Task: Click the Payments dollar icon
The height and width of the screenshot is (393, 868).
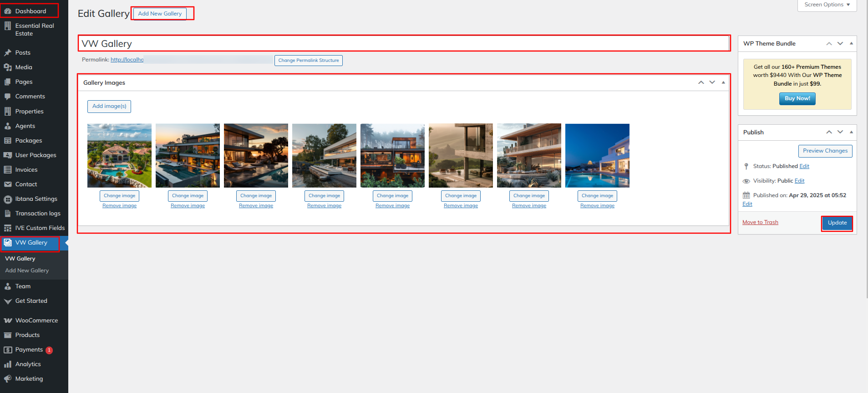Action: (8, 350)
